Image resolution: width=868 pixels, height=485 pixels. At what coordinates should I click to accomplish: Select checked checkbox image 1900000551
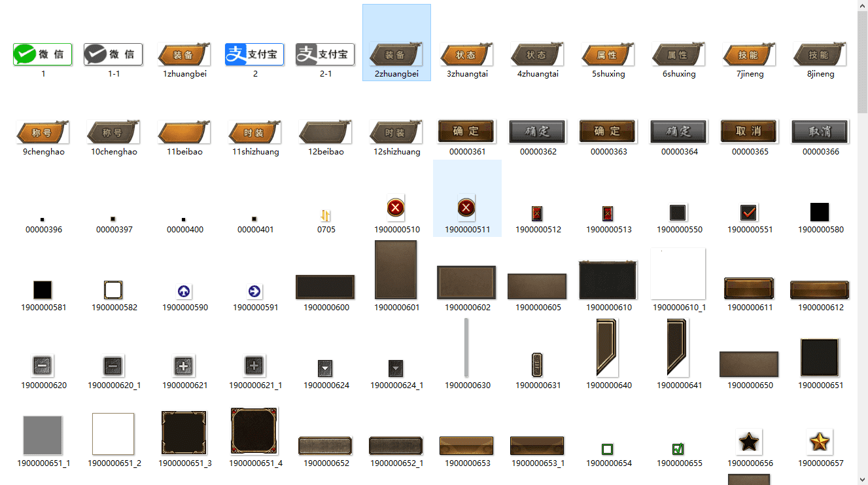pyautogui.click(x=749, y=213)
